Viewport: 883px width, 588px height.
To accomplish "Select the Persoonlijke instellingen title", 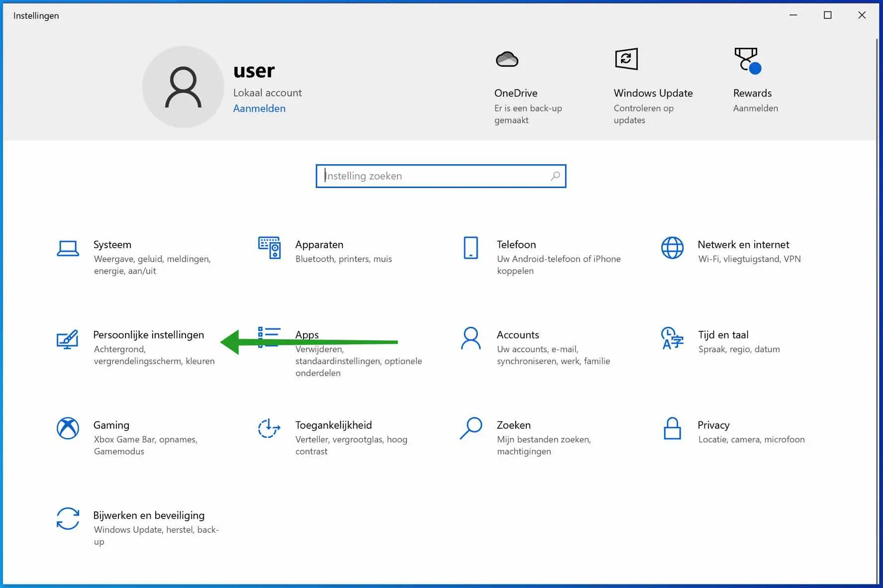I will tap(149, 335).
